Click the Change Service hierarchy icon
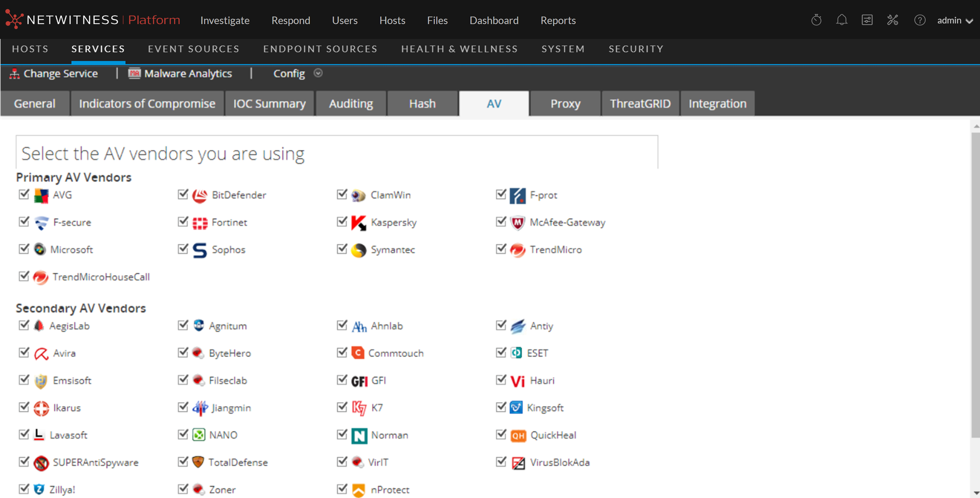This screenshot has width=980, height=498. click(x=15, y=74)
